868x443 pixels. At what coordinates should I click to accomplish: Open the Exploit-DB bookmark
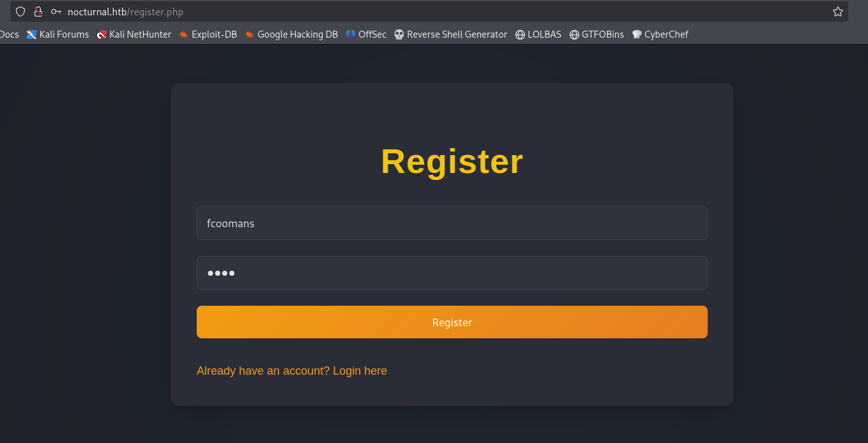point(208,34)
